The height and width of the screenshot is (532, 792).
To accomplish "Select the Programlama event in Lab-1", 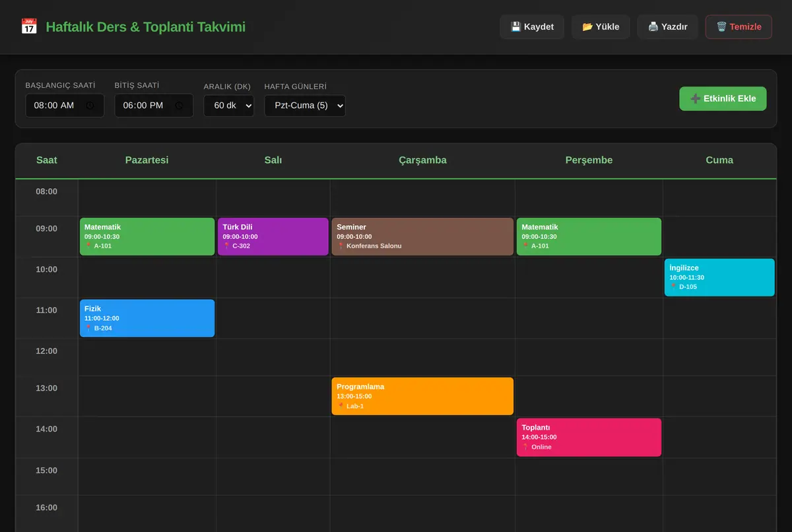I will [x=422, y=396].
